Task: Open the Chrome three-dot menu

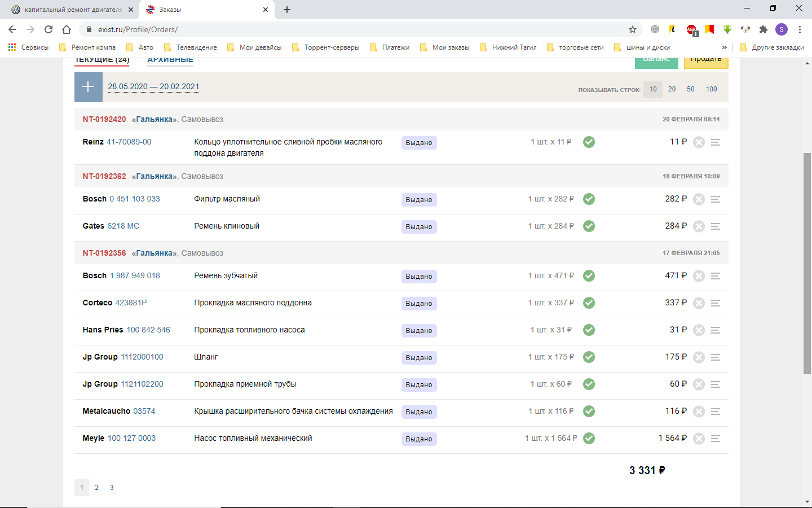Action: tap(800, 29)
